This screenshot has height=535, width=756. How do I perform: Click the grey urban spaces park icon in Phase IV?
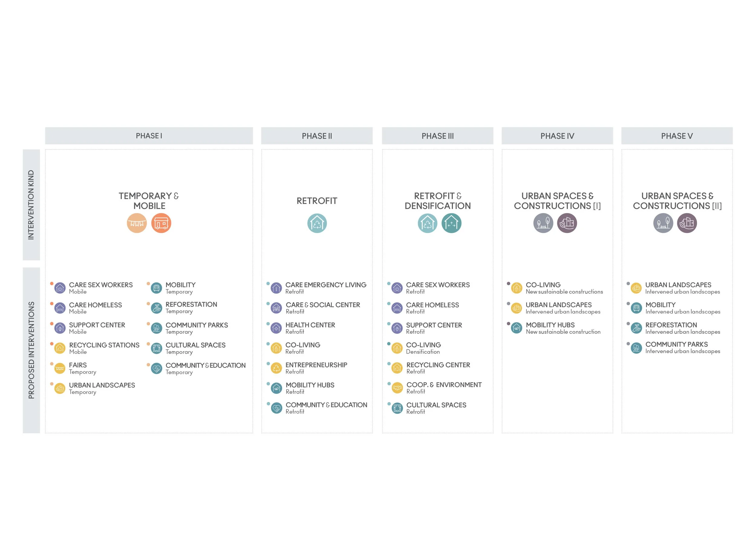[x=543, y=223]
